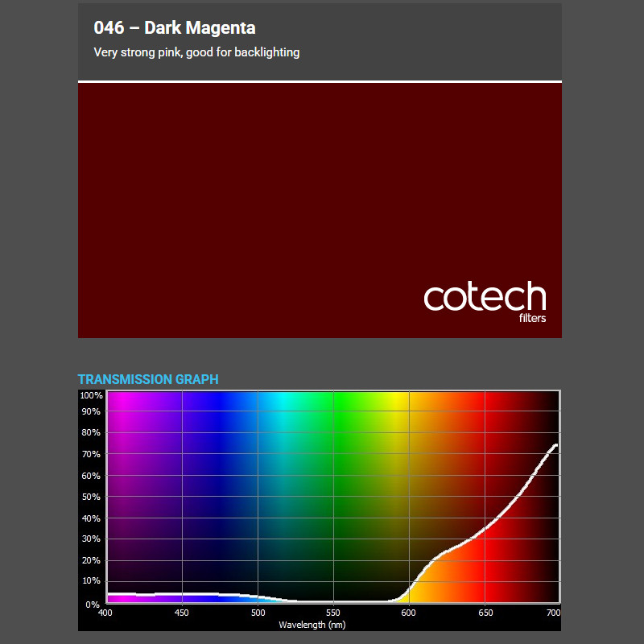The image size is (644, 644).
Task: Select the TRANSMISSION GRAPH heading
Action: tap(148, 379)
